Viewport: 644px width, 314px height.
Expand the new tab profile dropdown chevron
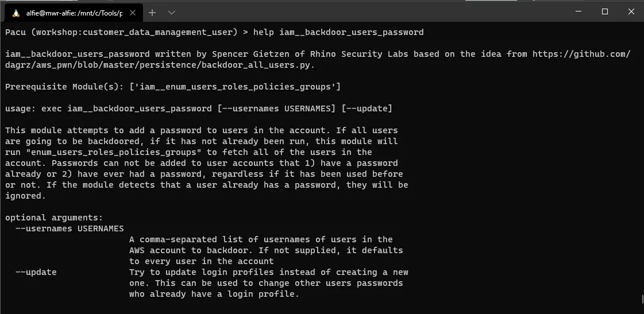click(172, 13)
